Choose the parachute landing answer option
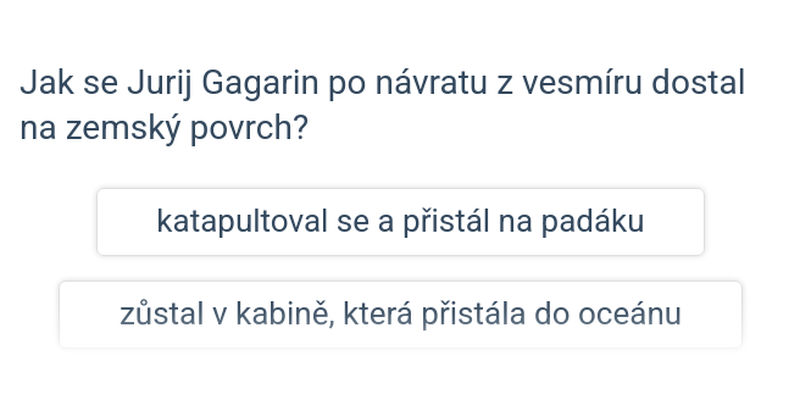The image size is (800, 400). pos(401,222)
